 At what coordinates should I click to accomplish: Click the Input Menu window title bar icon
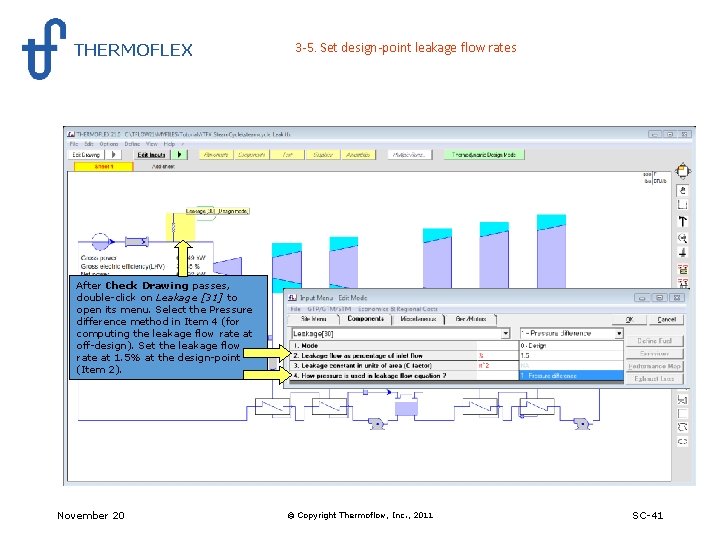292,298
